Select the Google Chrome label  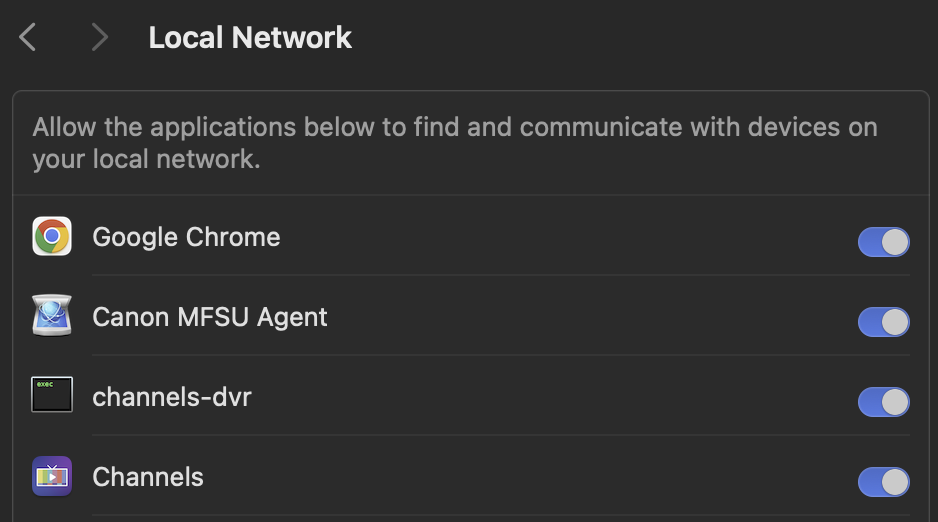(x=186, y=237)
